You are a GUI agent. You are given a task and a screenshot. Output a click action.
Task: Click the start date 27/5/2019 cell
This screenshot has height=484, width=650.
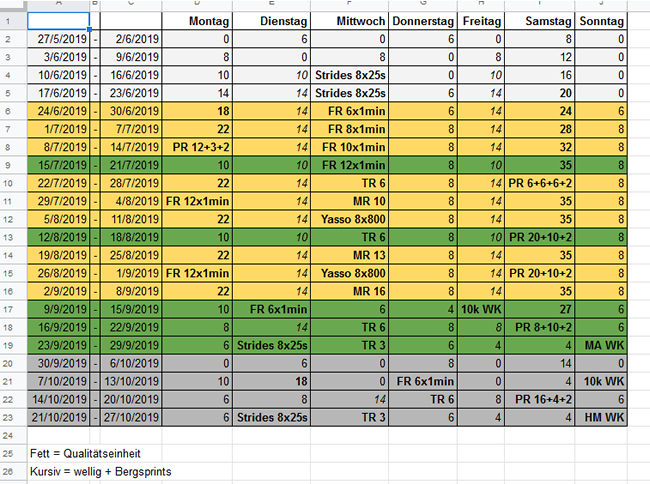coord(58,37)
